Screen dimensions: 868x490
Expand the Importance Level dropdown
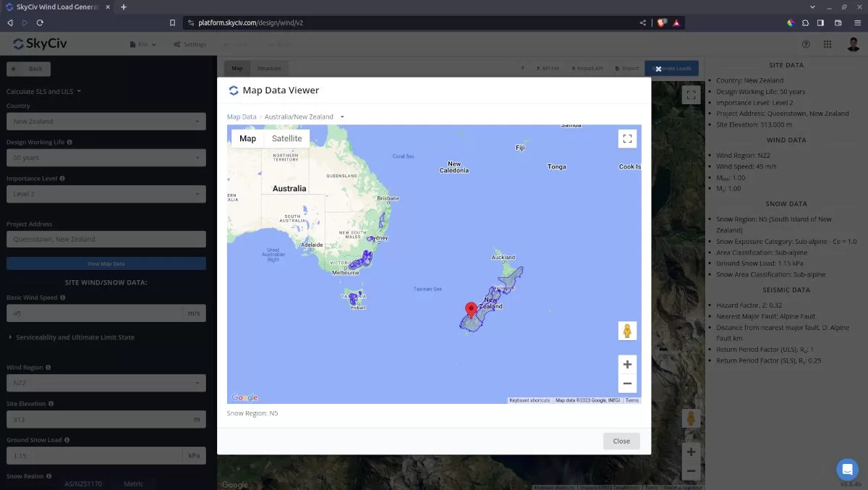pyautogui.click(x=106, y=194)
